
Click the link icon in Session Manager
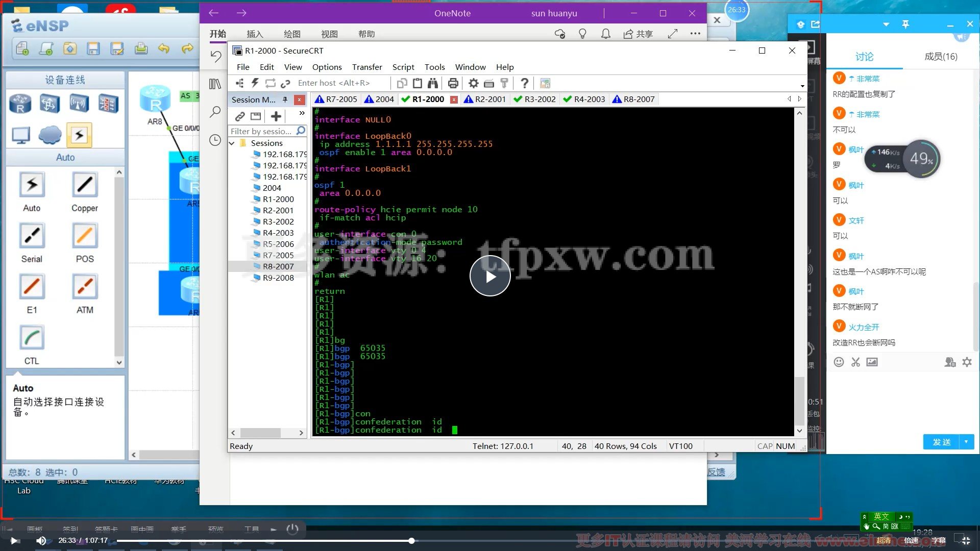(x=240, y=116)
